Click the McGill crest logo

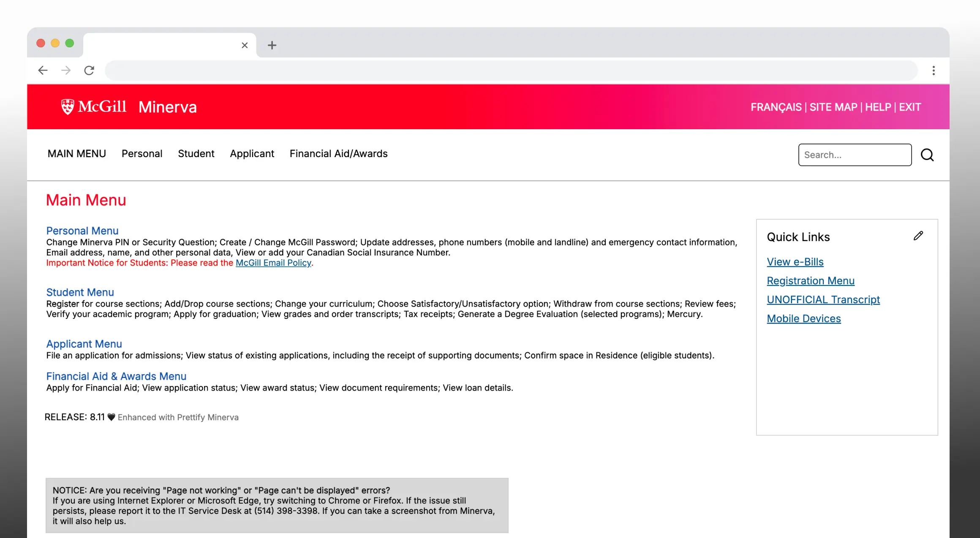coord(68,107)
